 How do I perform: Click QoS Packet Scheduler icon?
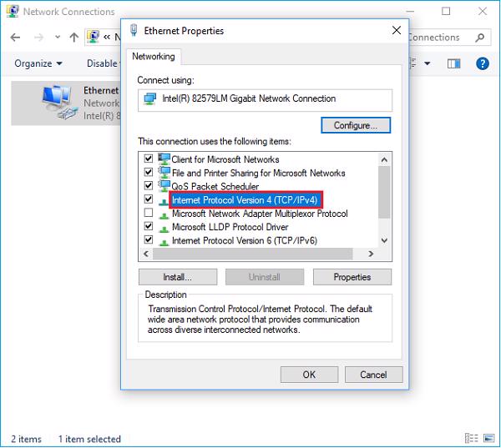164,185
